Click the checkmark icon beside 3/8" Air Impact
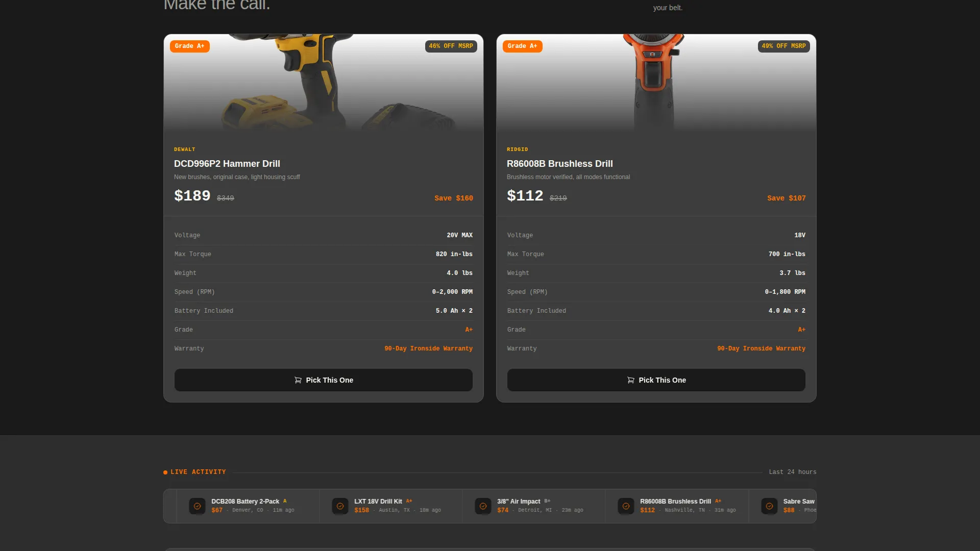 tap(483, 506)
